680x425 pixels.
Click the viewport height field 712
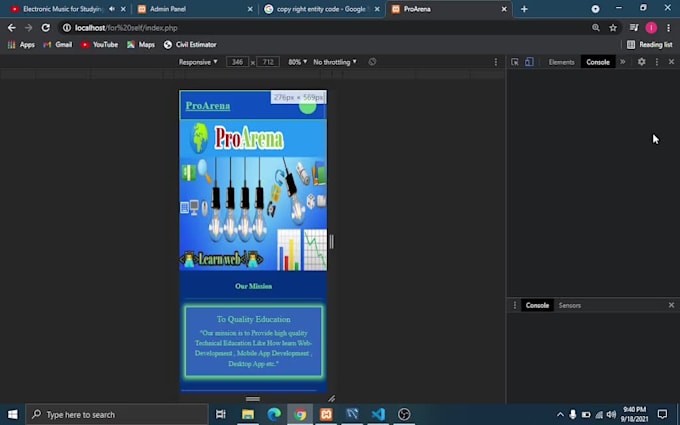coord(268,62)
